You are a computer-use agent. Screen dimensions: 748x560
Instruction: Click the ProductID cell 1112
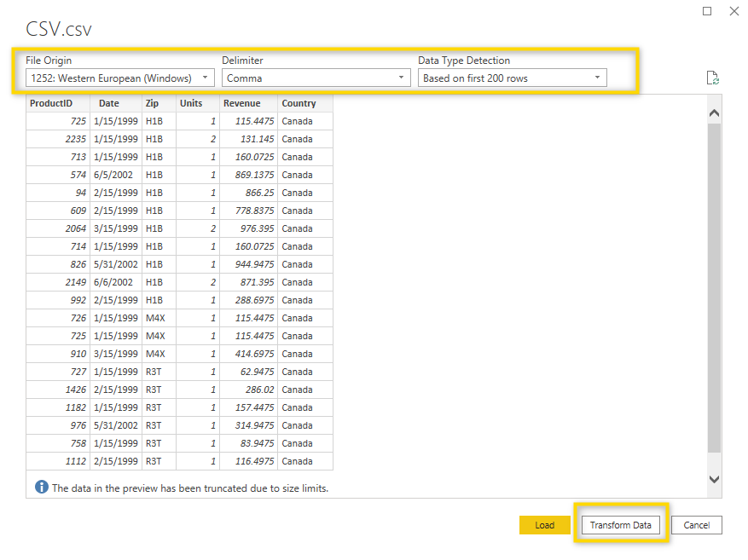pos(58,461)
